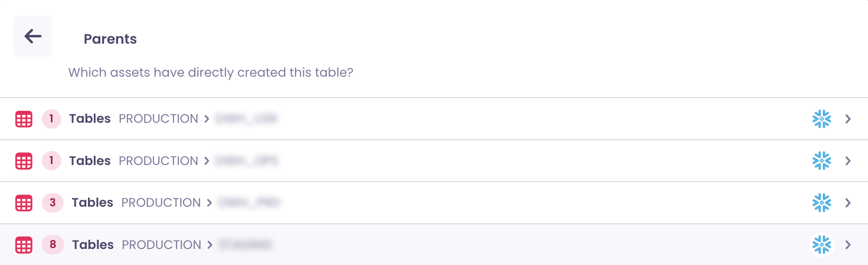Click the count badge showing 3

(52, 202)
